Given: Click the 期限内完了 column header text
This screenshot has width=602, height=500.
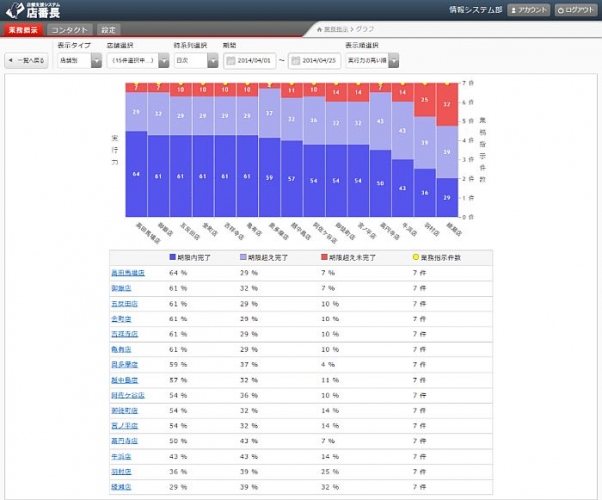Looking at the screenshot, I should (x=194, y=257).
